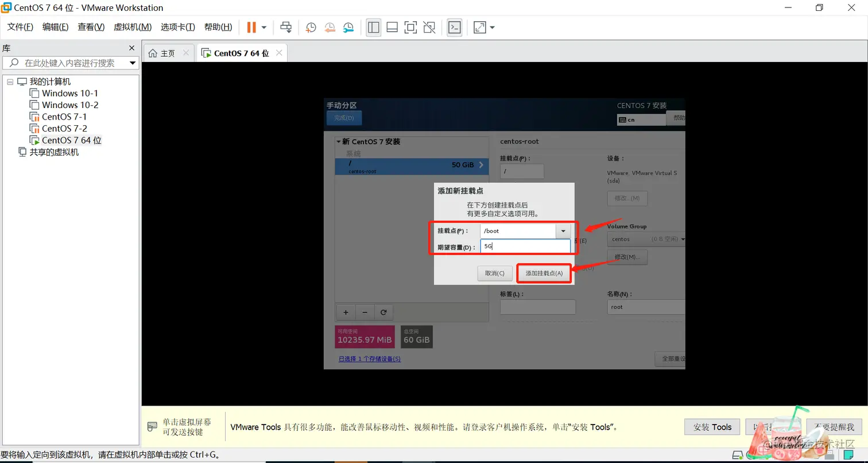Image resolution: width=868 pixels, height=463 pixels.
Task: Click the cn keyboard layout indicator
Action: 641,119
